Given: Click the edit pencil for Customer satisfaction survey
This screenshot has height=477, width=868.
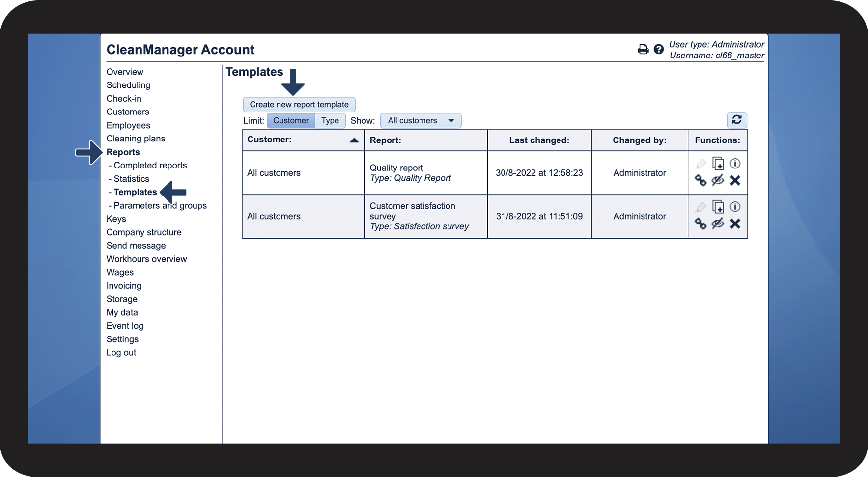Looking at the screenshot, I should [x=700, y=207].
